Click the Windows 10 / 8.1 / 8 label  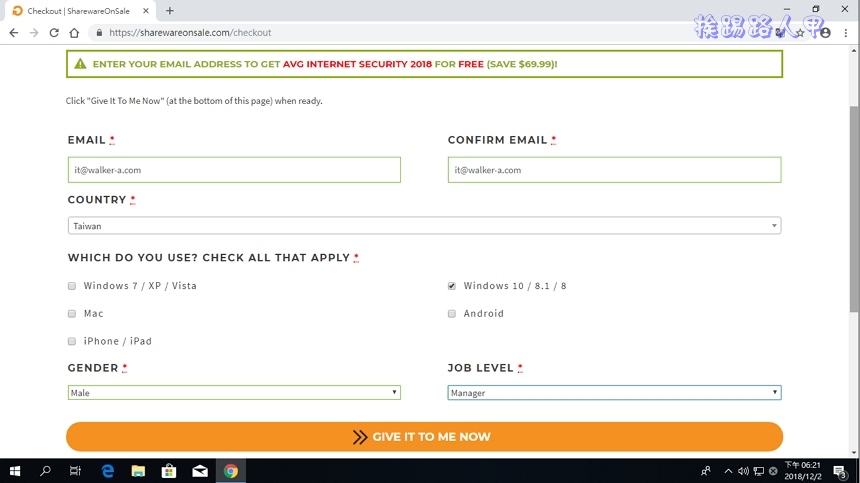click(x=515, y=286)
